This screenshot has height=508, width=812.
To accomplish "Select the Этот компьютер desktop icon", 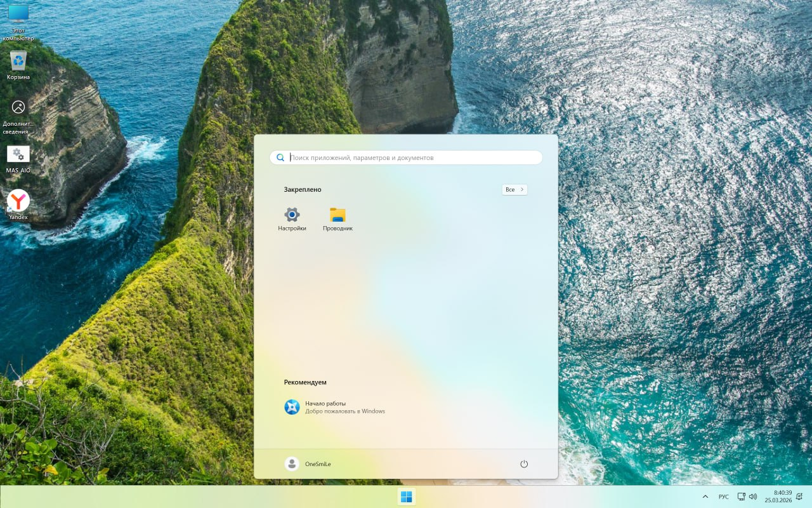I will [x=18, y=22].
